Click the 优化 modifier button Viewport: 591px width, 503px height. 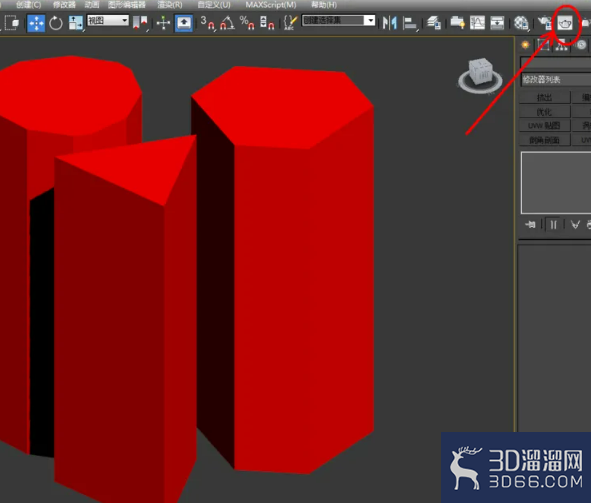pyautogui.click(x=544, y=112)
